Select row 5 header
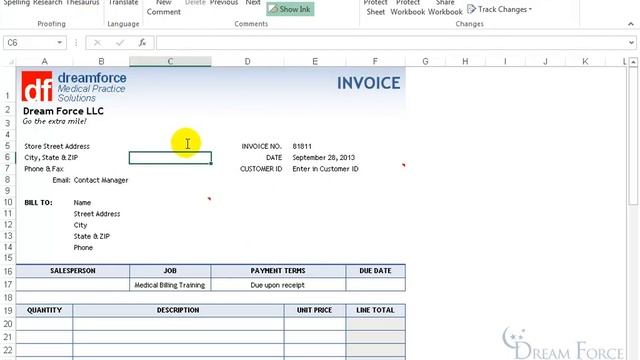 tap(8, 146)
